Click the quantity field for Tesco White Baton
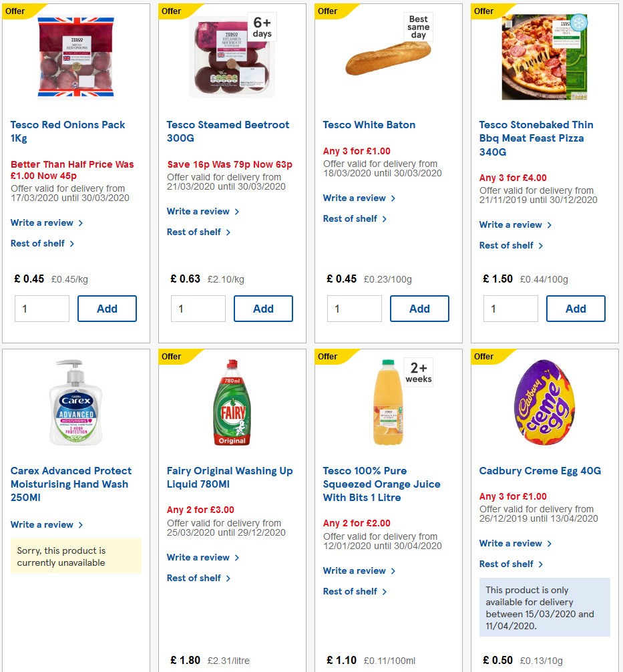 [354, 309]
